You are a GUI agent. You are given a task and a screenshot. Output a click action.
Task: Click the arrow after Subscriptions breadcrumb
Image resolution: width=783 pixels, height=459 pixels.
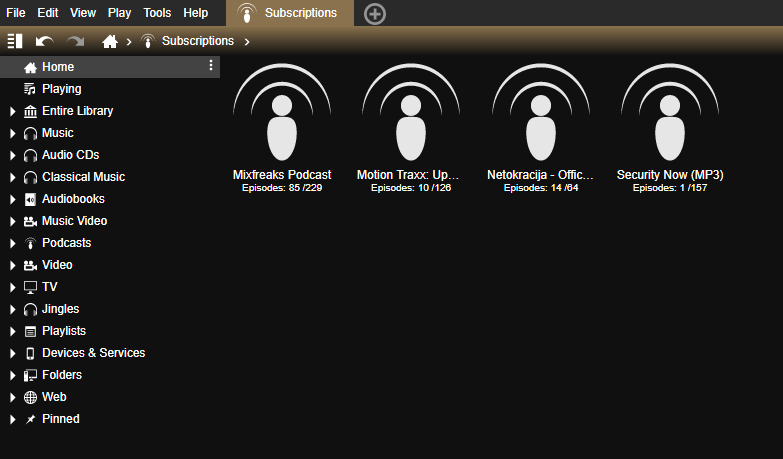(247, 41)
